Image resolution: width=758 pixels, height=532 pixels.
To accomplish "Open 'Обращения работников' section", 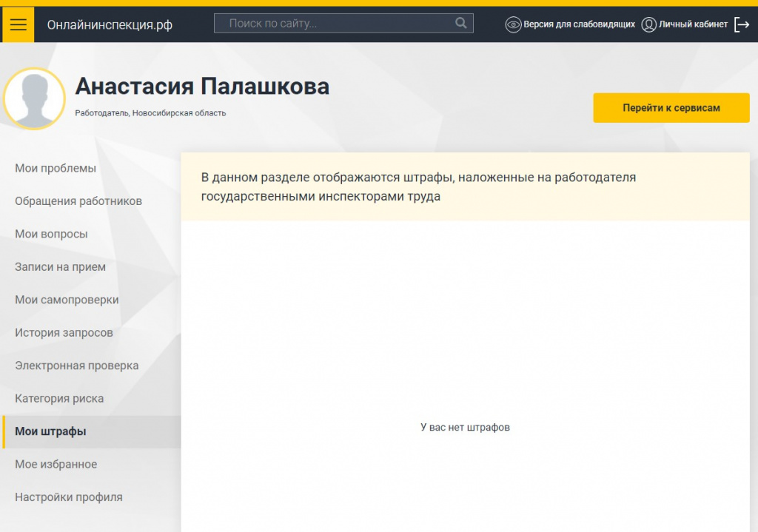I will (78, 201).
